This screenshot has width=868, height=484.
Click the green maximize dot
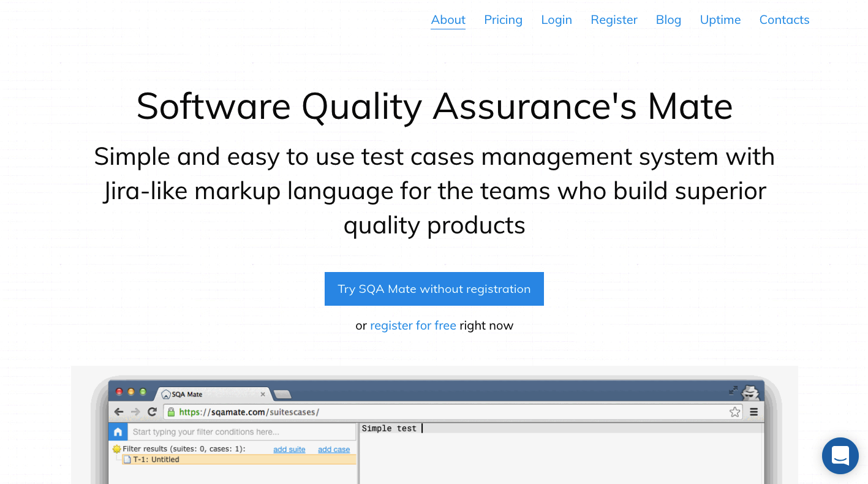point(143,392)
